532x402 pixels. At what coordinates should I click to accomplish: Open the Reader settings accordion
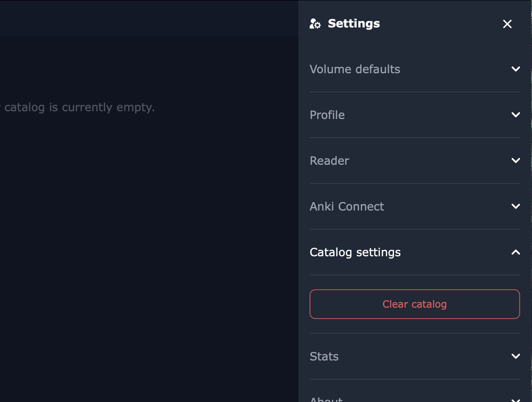(329, 161)
